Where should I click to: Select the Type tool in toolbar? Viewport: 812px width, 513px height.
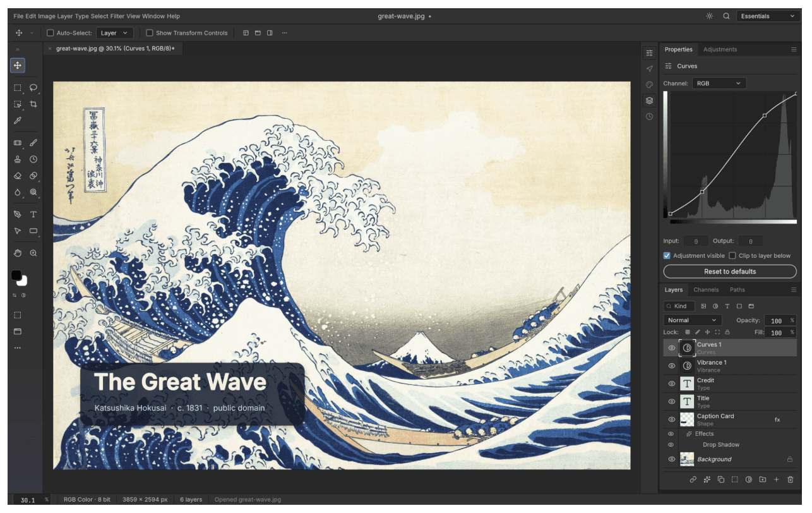click(x=33, y=214)
